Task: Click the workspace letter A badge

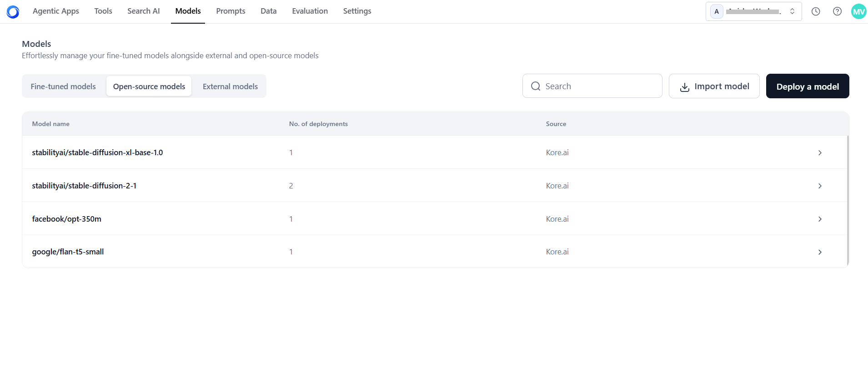Action: tap(717, 11)
